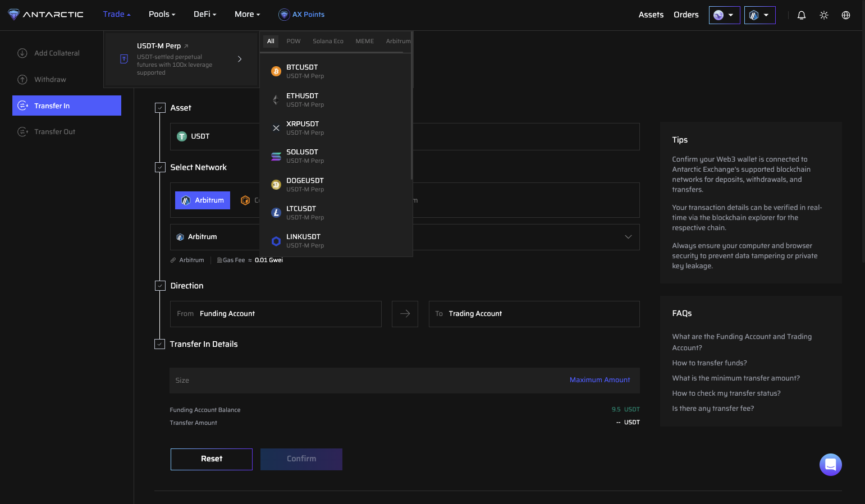Click the Reset button
This screenshot has width=865, height=504.
pyautogui.click(x=212, y=459)
